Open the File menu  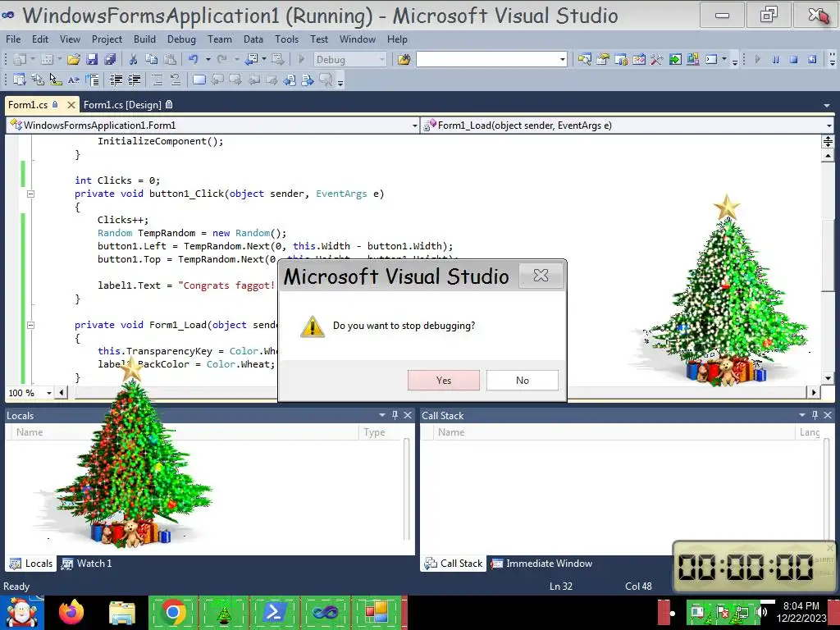13,39
